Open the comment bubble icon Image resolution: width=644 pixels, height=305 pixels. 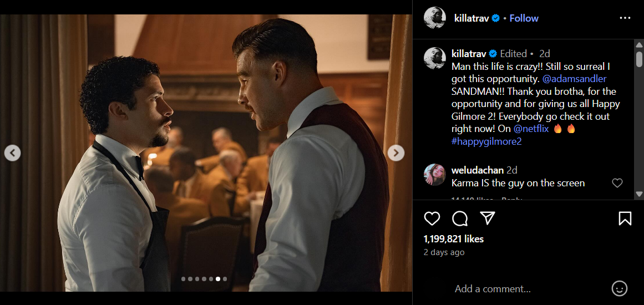(460, 218)
